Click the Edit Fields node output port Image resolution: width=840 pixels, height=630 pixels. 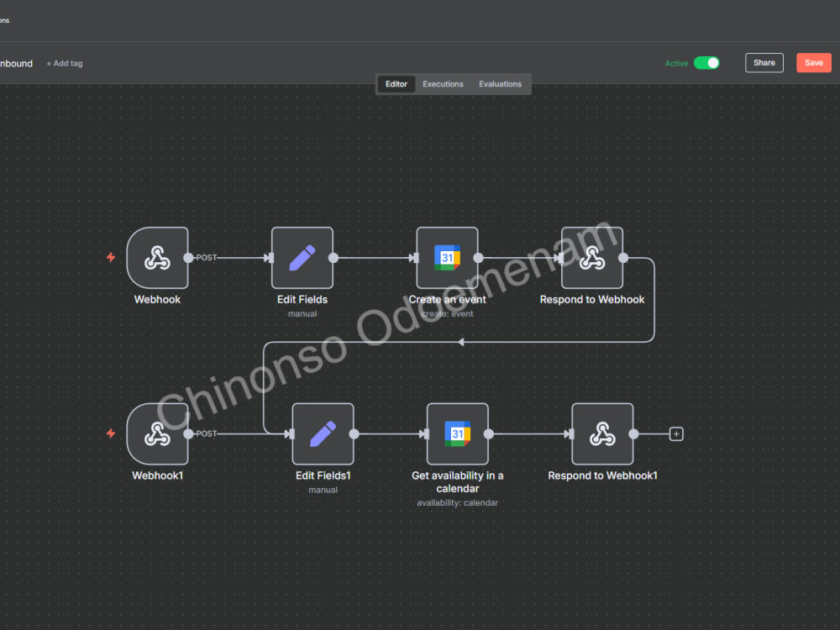(333, 258)
